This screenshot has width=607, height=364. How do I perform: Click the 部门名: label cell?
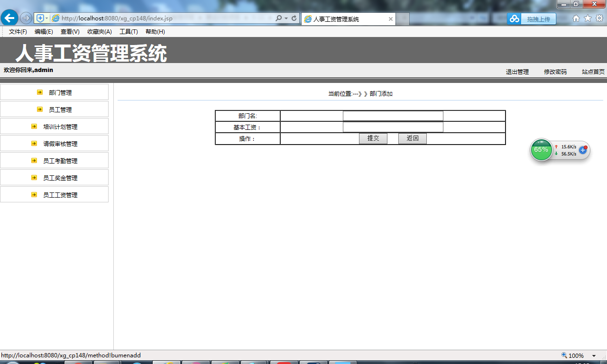pyautogui.click(x=248, y=116)
